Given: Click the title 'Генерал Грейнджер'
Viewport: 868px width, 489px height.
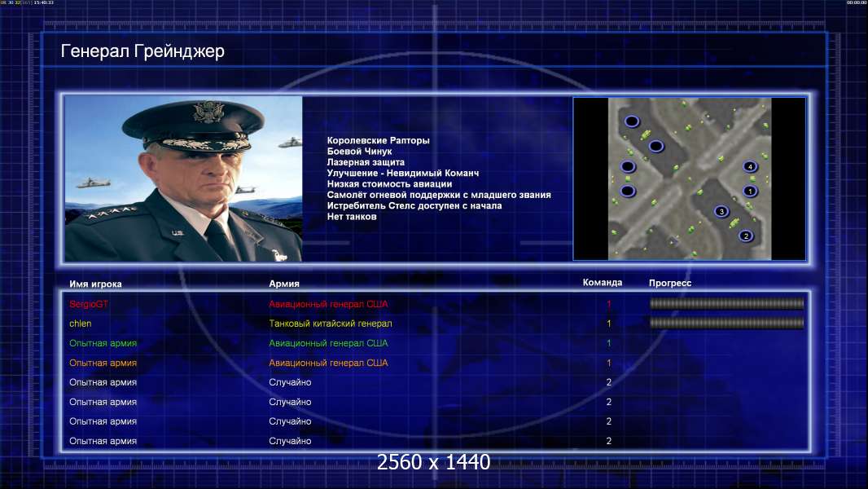Looking at the screenshot, I should coord(142,51).
